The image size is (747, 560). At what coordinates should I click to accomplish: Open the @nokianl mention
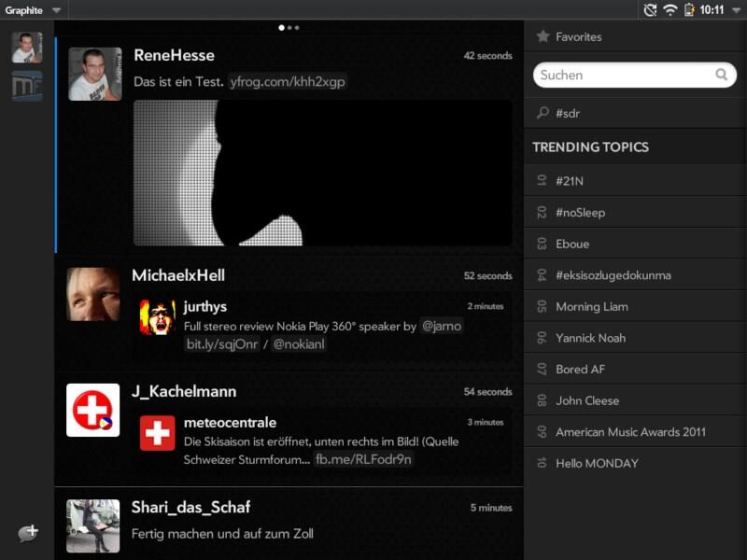(299, 344)
